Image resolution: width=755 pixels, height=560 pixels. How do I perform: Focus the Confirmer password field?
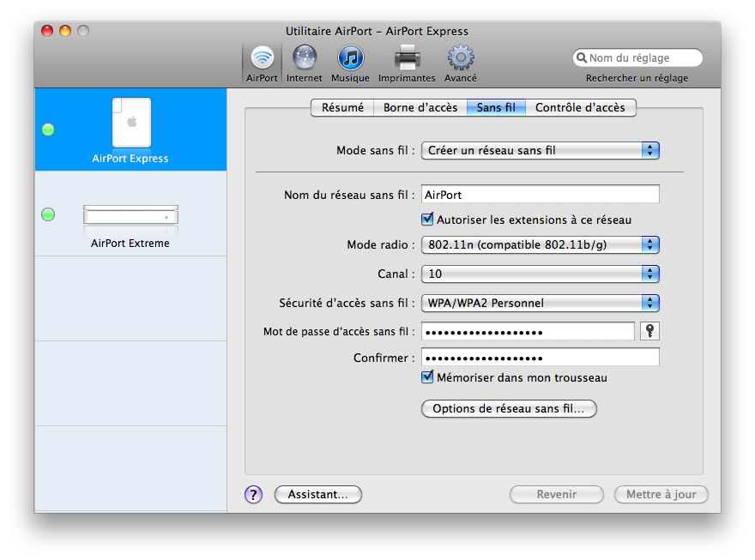541,358
